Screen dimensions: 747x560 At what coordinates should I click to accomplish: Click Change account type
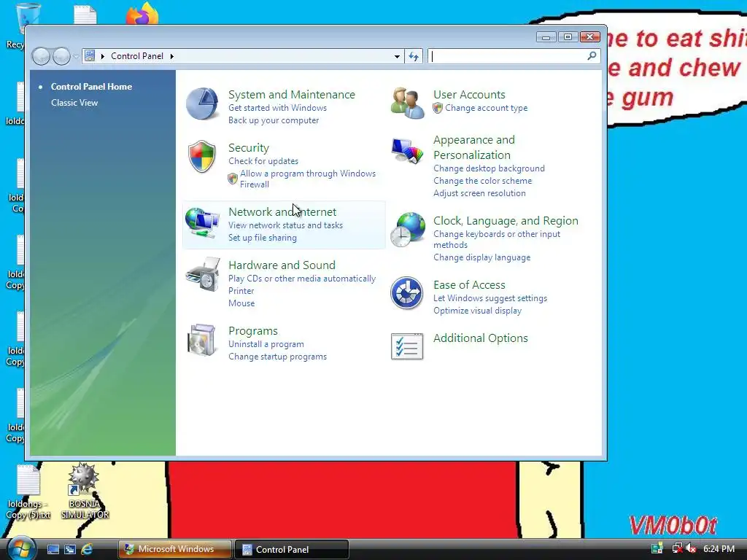[486, 108]
